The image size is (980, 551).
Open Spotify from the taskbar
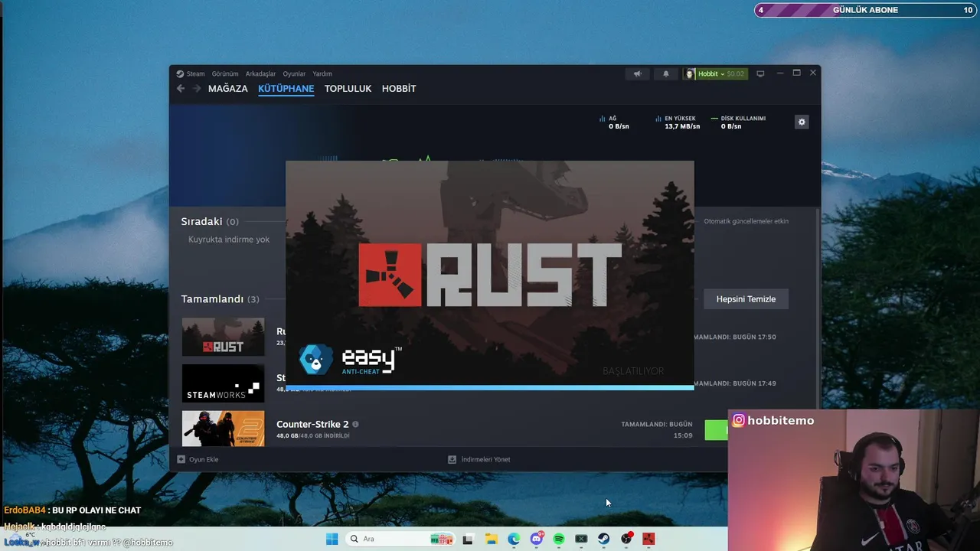tap(559, 539)
